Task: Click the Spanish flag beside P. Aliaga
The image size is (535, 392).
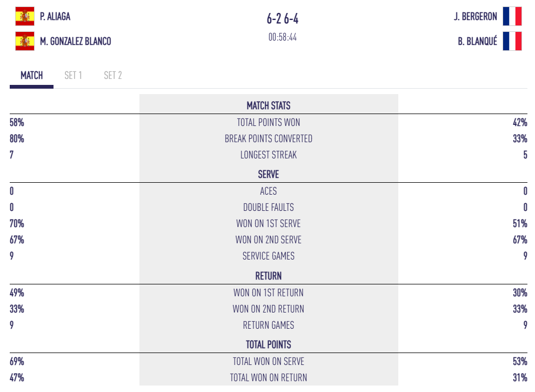Action: click(25, 17)
